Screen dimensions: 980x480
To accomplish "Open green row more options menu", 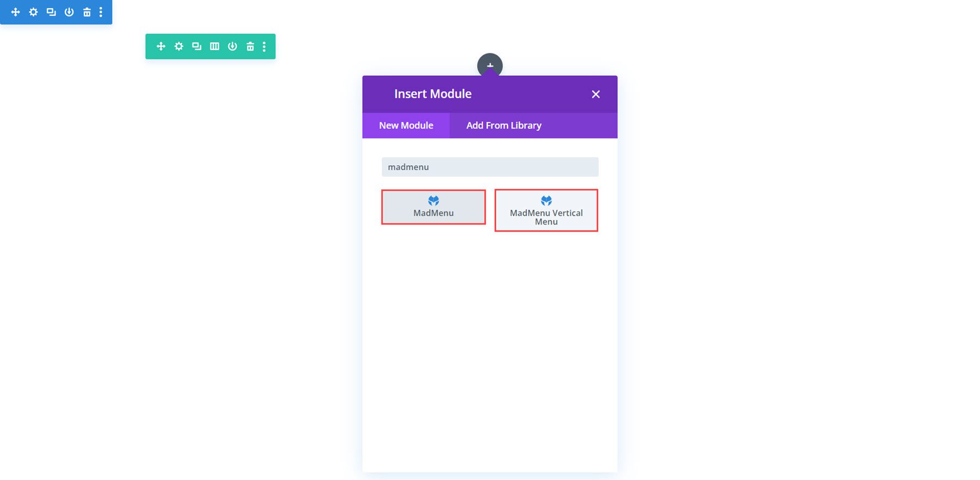I will click(264, 46).
